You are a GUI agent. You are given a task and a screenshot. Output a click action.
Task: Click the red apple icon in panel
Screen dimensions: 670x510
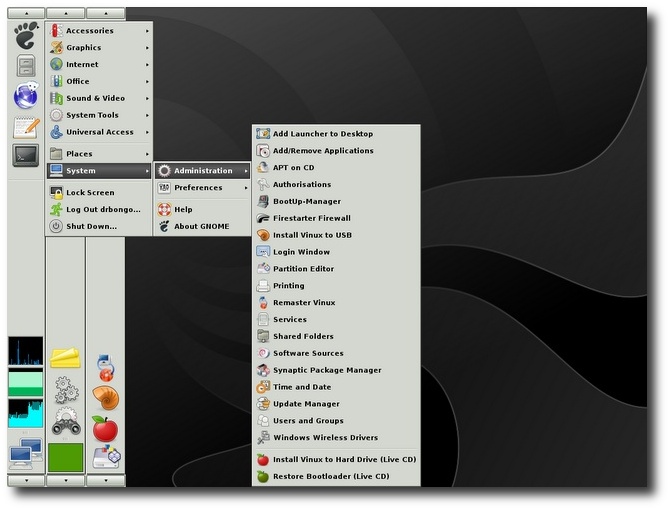click(x=105, y=429)
